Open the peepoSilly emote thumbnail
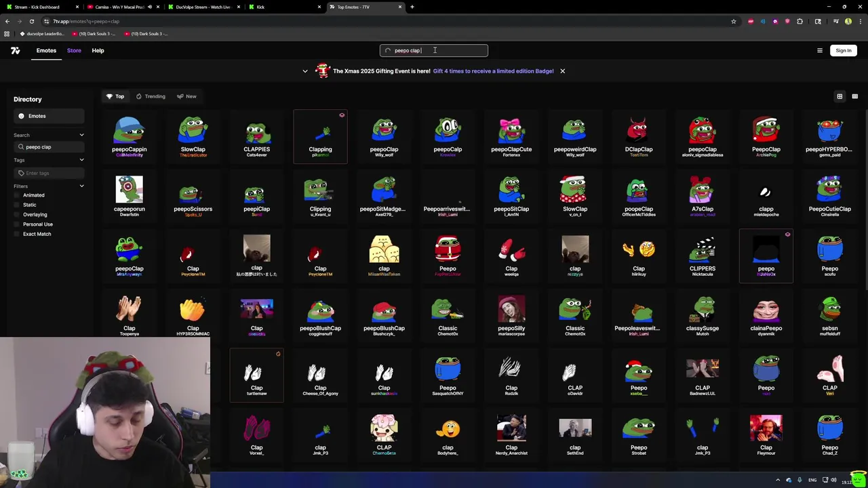This screenshot has height=488, width=868. [x=511, y=309]
